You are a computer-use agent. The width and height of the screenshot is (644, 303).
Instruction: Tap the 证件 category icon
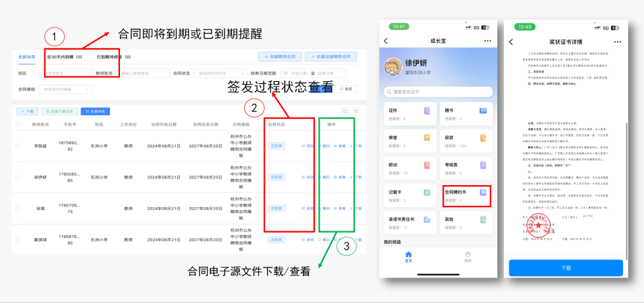click(x=428, y=111)
